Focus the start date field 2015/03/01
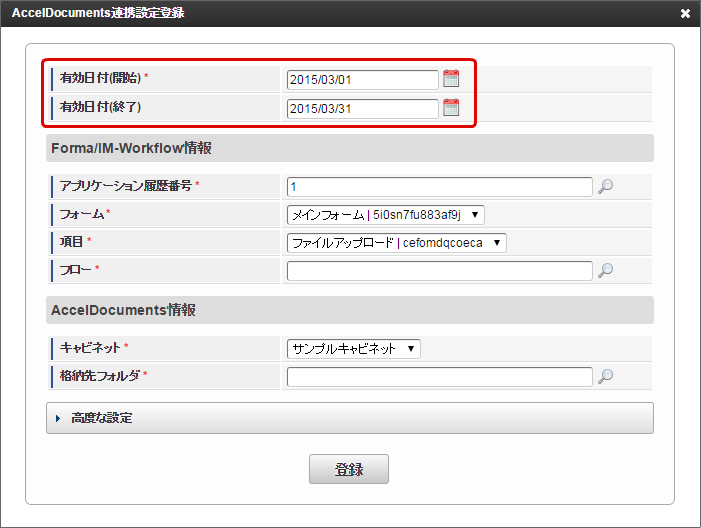Image resolution: width=701 pixels, height=528 pixels. (x=363, y=80)
